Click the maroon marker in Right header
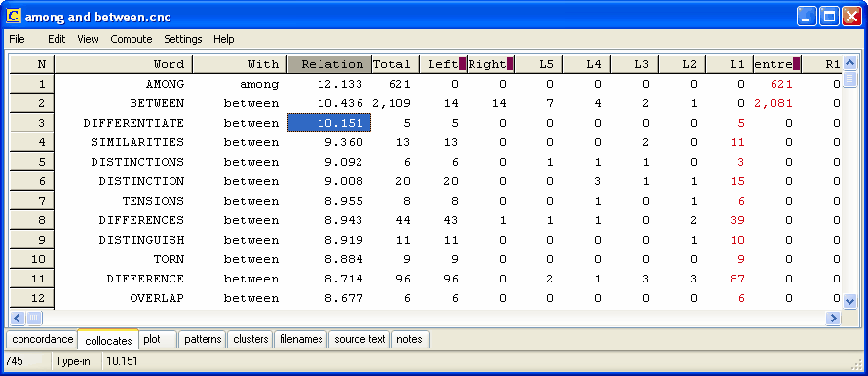The height and width of the screenshot is (376, 868). 509,64
